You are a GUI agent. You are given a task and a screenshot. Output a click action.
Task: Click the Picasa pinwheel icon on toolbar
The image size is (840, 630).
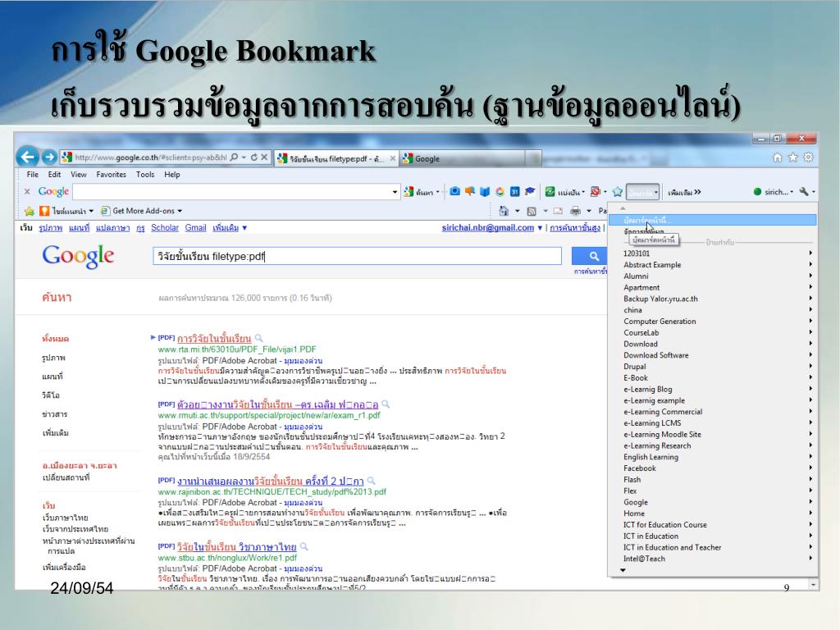[x=500, y=191]
